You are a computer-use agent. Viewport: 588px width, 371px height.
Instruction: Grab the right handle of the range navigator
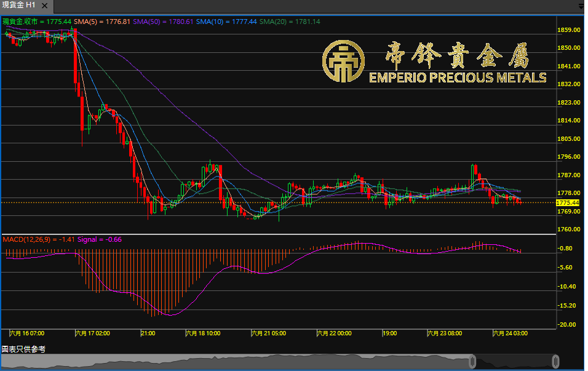click(x=555, y=361)
